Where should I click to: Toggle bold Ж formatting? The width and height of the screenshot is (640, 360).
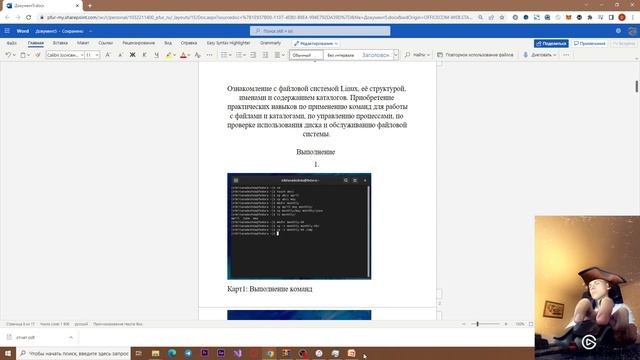132,55
